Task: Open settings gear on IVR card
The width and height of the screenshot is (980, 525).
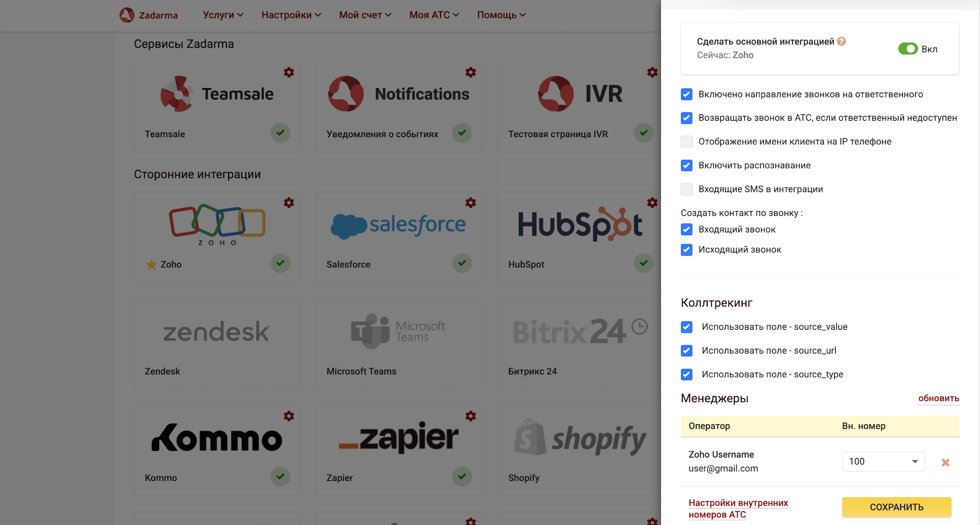Action: click(x=652, y=72)
